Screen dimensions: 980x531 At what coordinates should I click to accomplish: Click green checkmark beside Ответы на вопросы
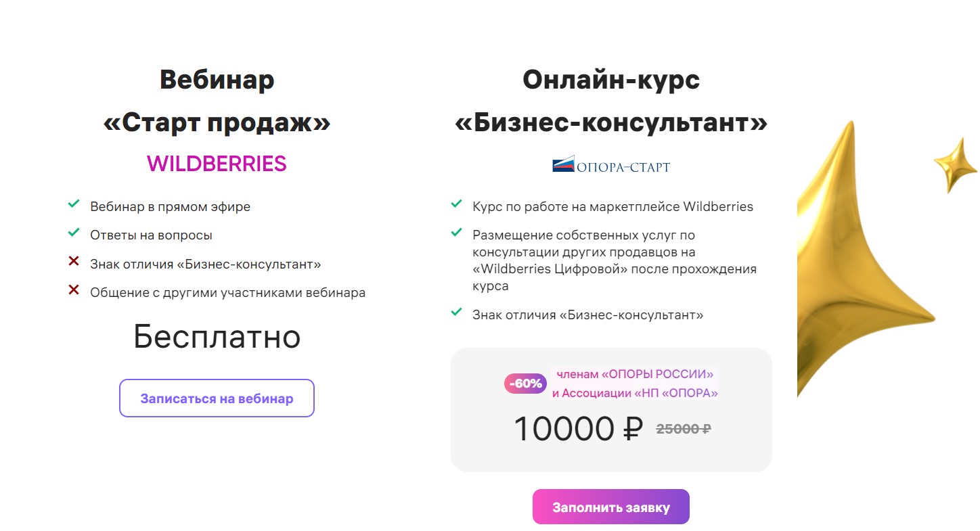[74, 233]
